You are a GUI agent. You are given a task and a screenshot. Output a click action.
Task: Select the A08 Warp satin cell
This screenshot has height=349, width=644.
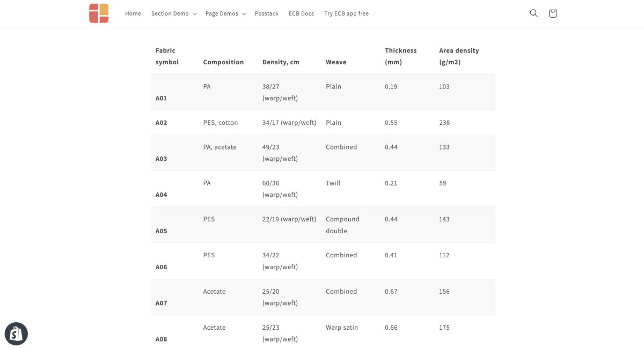(341, 327)
